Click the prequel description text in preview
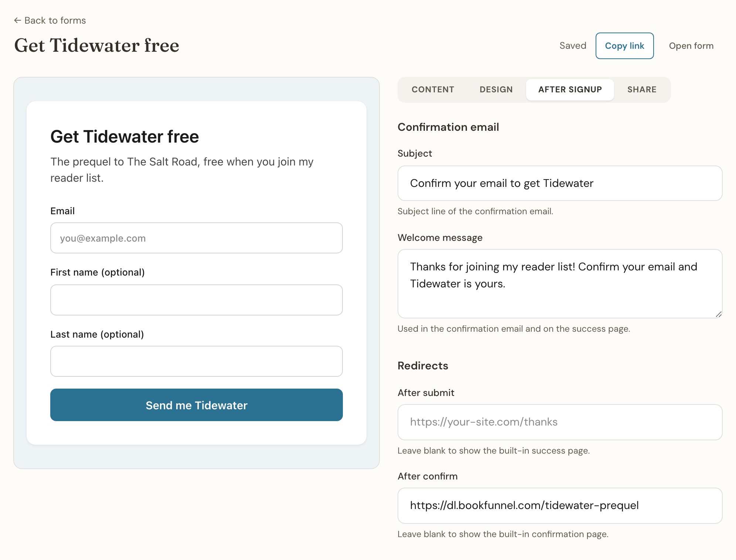736x560 pixels. (x=182, y=170)
